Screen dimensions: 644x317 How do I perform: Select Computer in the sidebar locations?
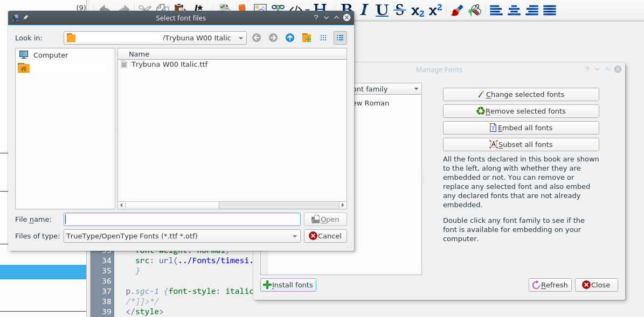(50, 55)
